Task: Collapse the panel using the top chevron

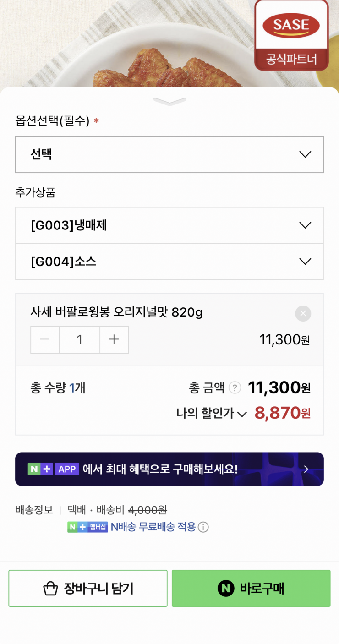Action: click(x=169, y=101)
